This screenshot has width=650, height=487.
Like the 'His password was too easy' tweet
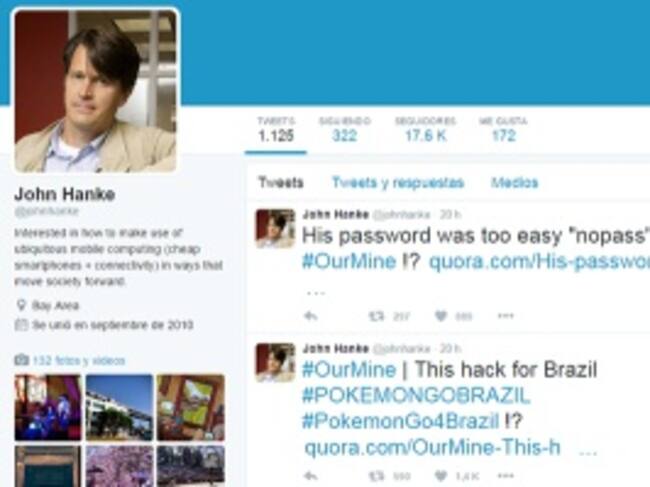pyautogui.click(x=441, y=316)
